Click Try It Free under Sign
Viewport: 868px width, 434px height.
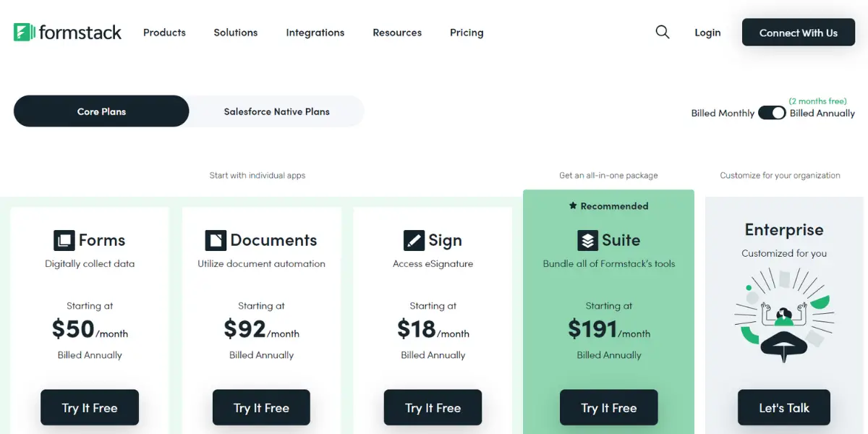[x=433, y=408]
